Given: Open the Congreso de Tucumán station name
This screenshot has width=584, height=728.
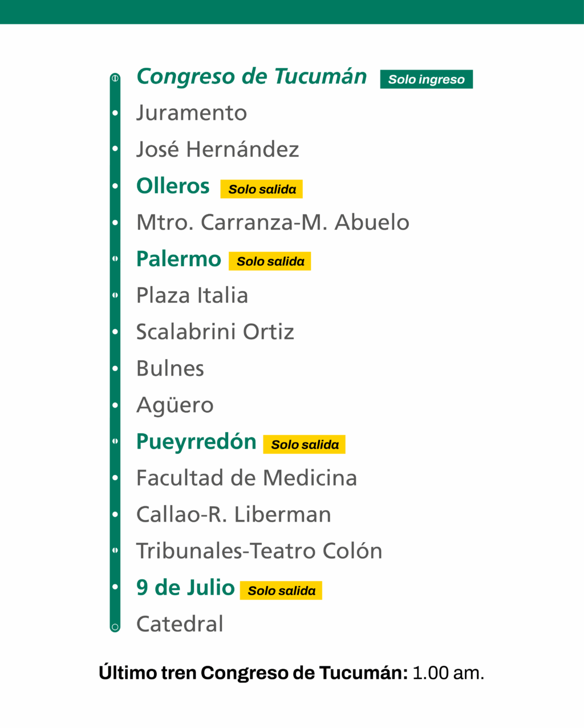Looking at the screenshot, I should (x=252, y=76).
